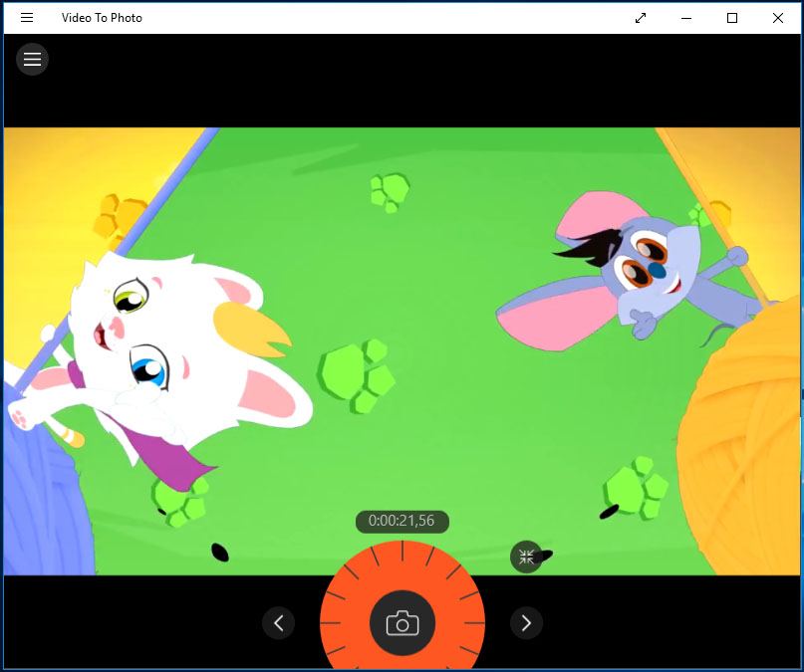The height and width of the screenshot is (672, 804).
Task: Step to the previous frame with left arrow
Action: tap(278, 623)
